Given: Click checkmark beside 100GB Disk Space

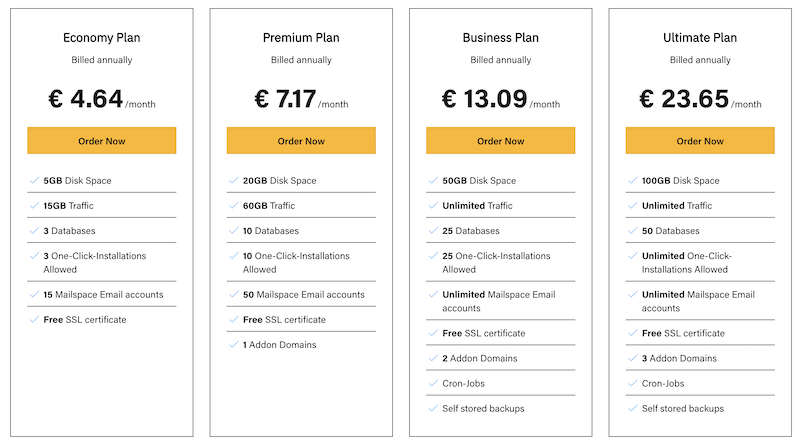Looking at the screenshot, I should pyautogui.click(x=633, y=180).
